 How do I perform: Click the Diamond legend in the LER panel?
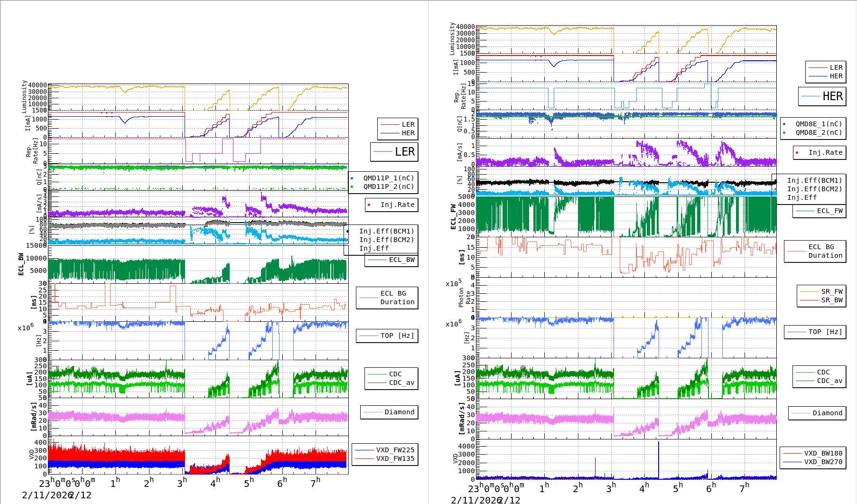[x=390, y=412]
